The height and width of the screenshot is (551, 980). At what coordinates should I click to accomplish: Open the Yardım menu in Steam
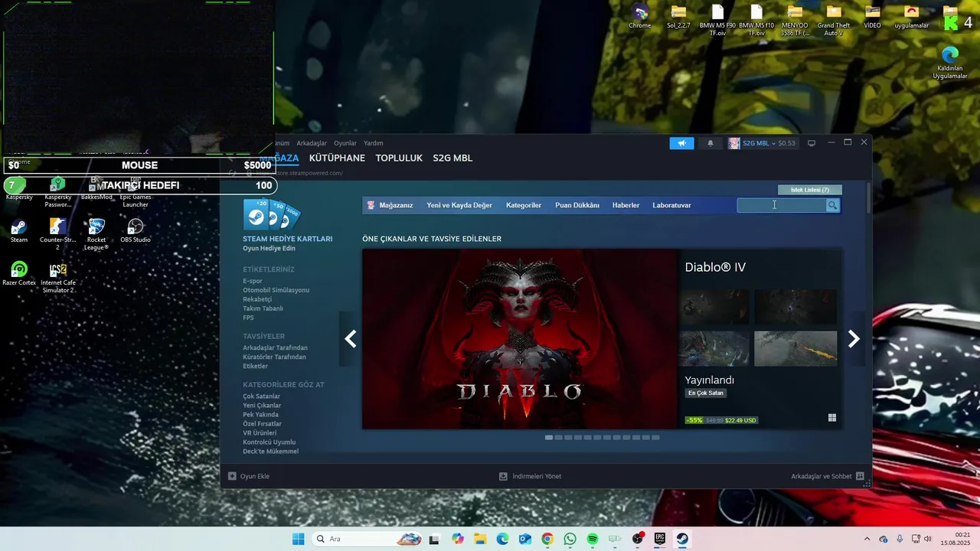pyautogui.click(x=374, y=143)
